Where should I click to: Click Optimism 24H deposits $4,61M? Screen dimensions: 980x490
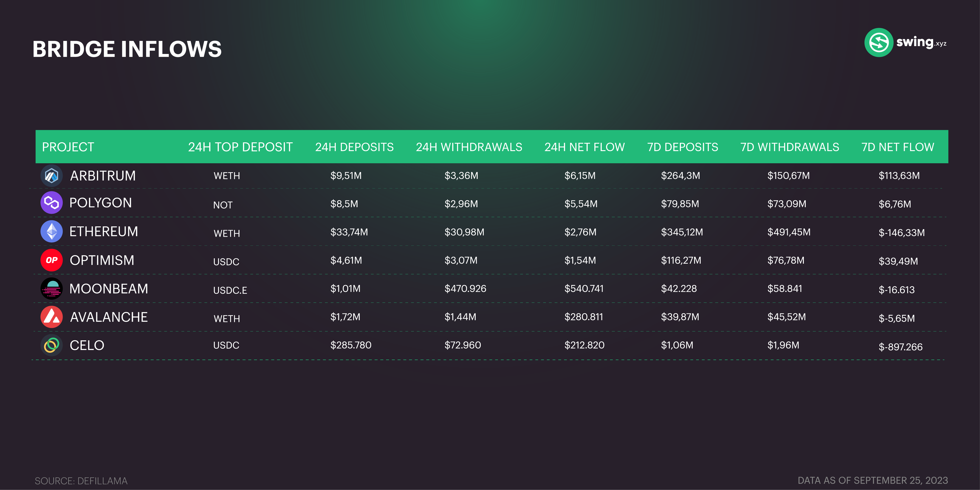tap(346, 260)
